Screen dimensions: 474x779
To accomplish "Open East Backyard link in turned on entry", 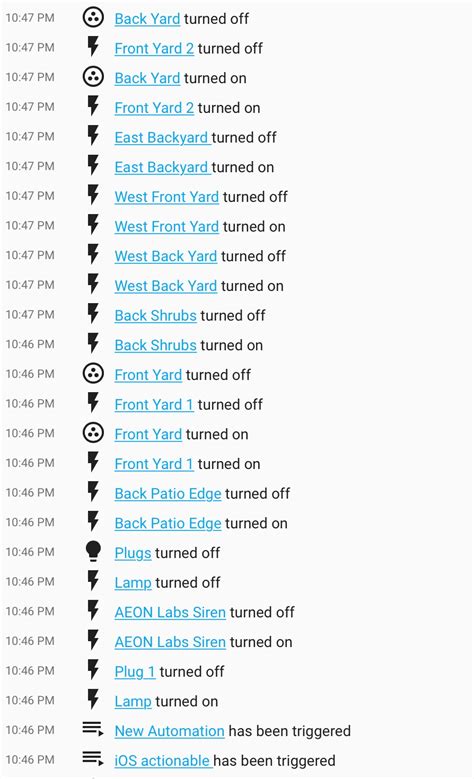I will [161, 167].
